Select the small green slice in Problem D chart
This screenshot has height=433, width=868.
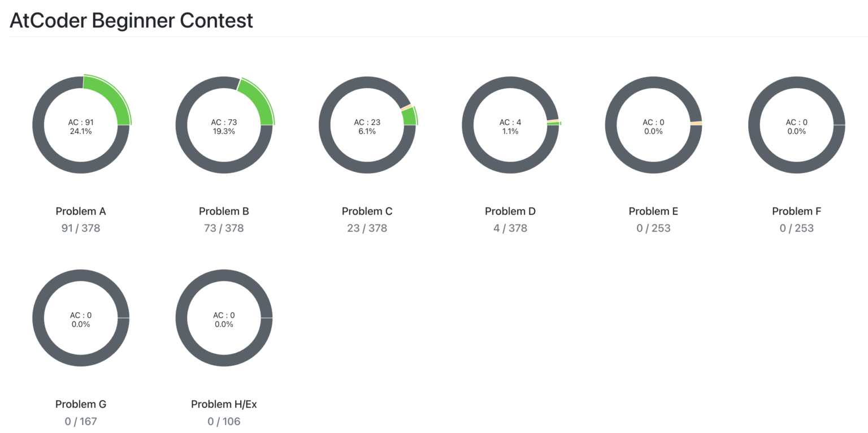[x=554, y=123]
